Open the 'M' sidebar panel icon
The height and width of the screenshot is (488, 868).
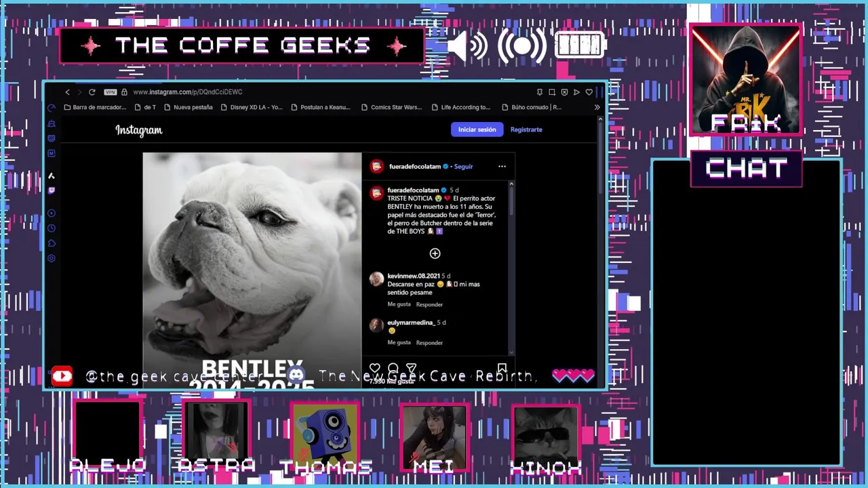click(x=51, y=153)
